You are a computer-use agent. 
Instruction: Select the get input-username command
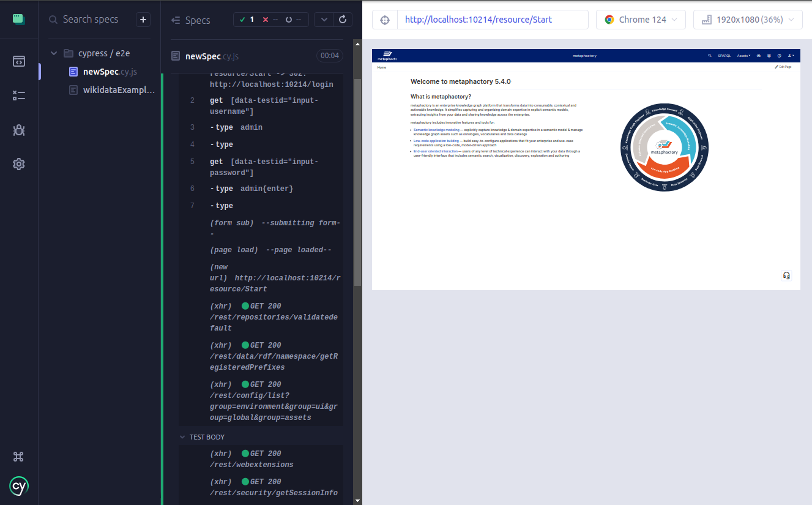(261, 106)
